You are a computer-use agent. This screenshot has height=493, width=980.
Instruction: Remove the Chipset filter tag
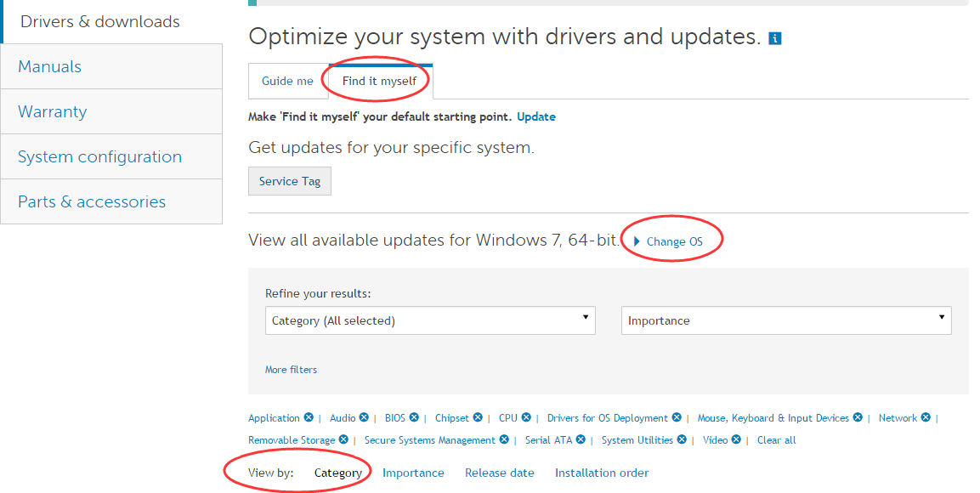click(x=478, y=417)
